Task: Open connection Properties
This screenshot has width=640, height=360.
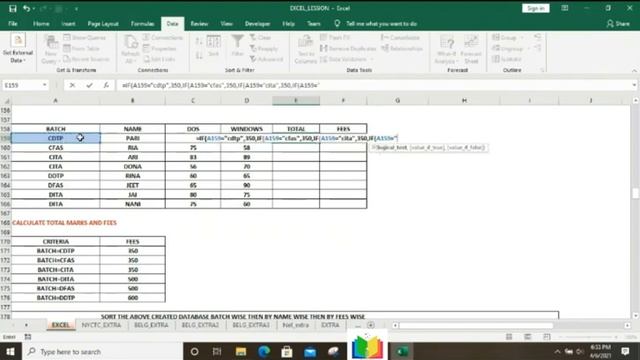Action: click(160, 49)
